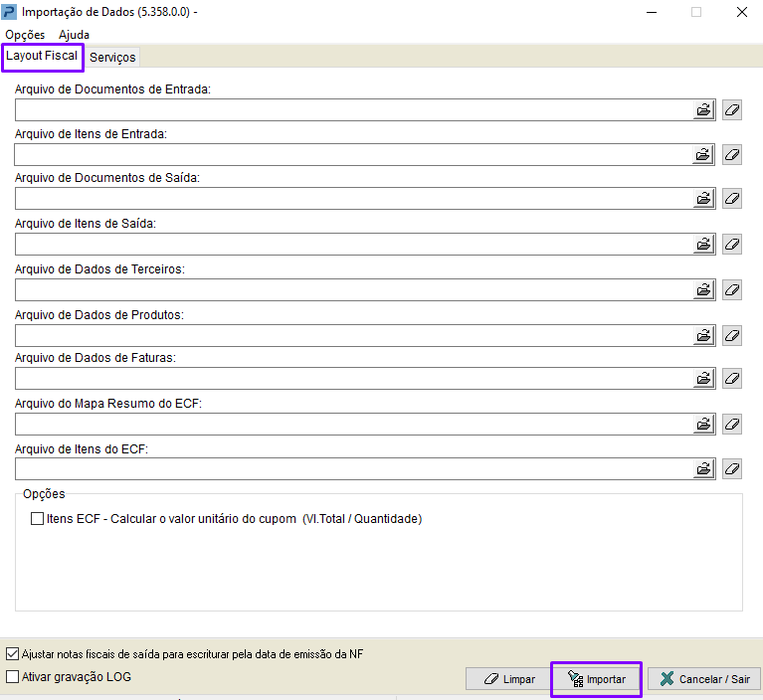Focus the Arquivo de Dados de Faturas input
Viewport: 763px width, 700px height.
[354, 379]
